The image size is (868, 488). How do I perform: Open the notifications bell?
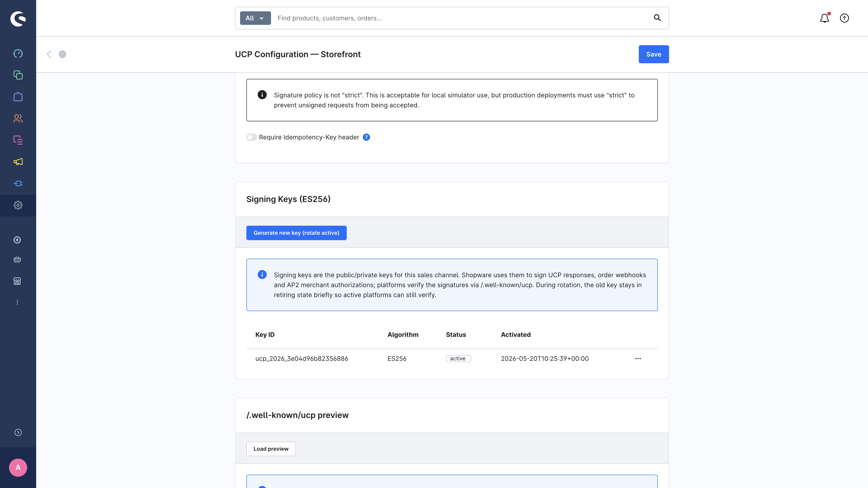[x=825, y=18]
